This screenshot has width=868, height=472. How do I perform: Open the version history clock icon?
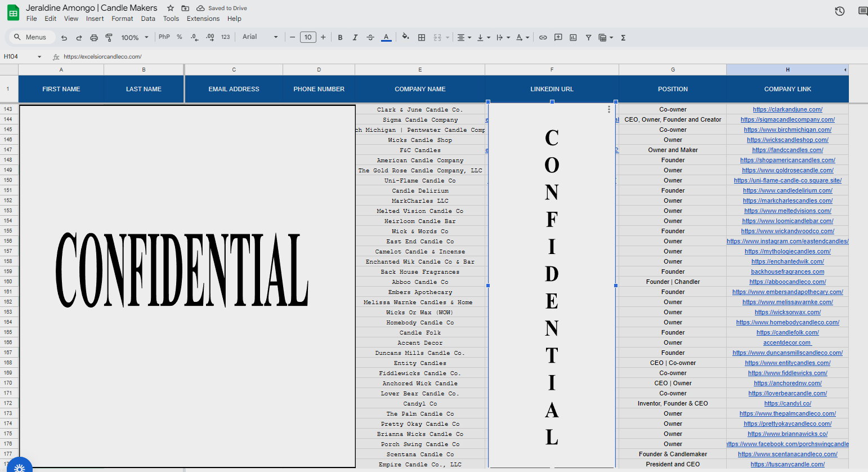pos(839,11)
